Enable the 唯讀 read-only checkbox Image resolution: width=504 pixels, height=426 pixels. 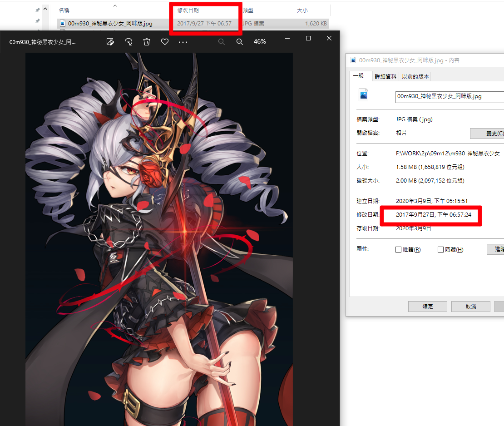[x=399, y=249]
